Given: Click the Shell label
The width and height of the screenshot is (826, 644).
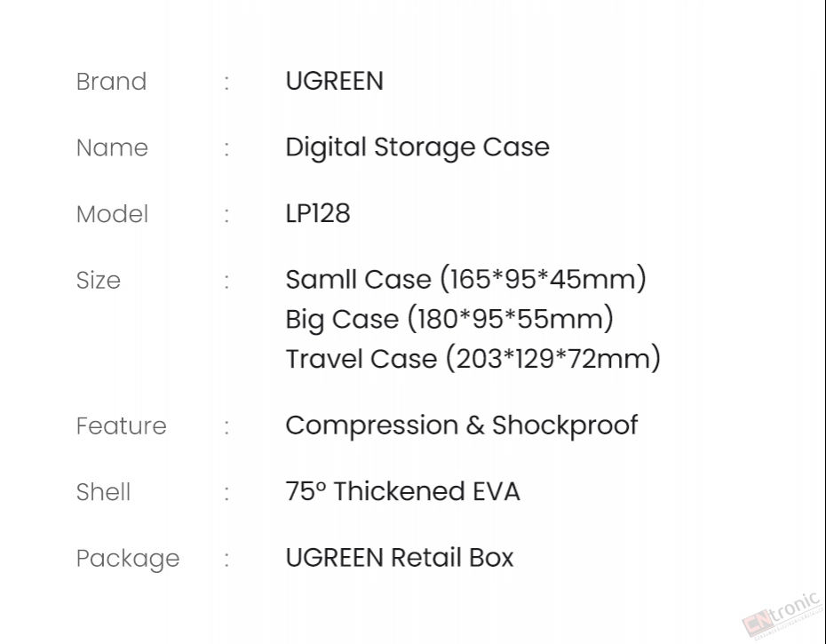Looking at the screenshot, I should [x=103, y=492].
